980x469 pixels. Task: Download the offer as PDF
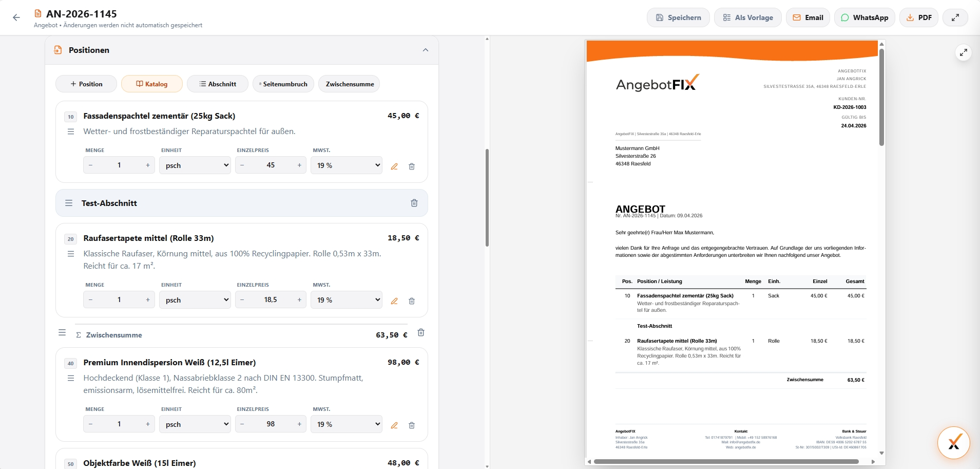click(x=919, y=17)
